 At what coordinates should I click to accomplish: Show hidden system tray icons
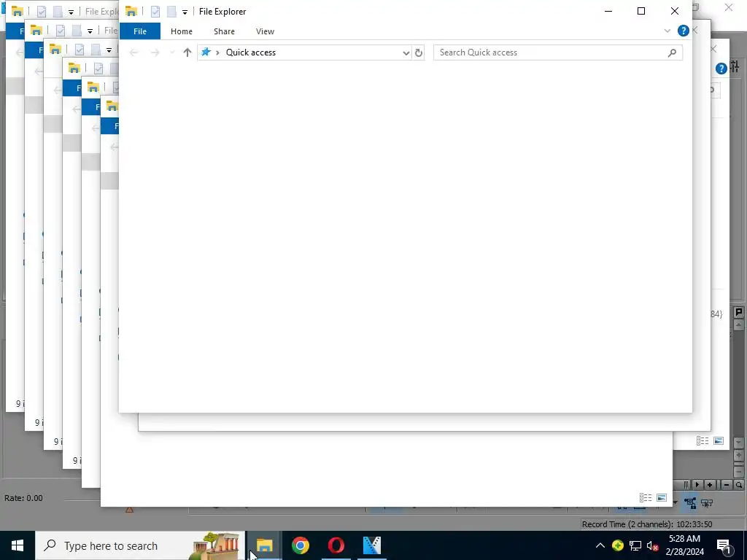click(600, 545)
